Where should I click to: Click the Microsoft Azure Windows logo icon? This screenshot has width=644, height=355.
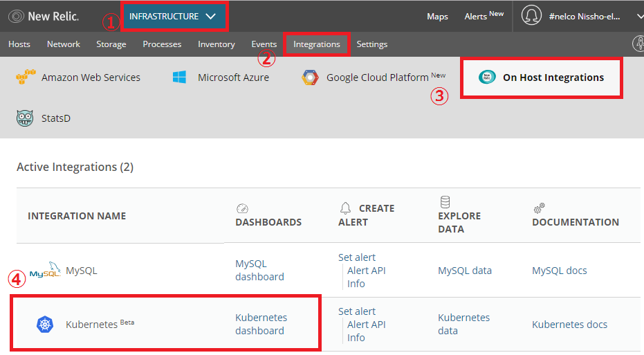179,77
